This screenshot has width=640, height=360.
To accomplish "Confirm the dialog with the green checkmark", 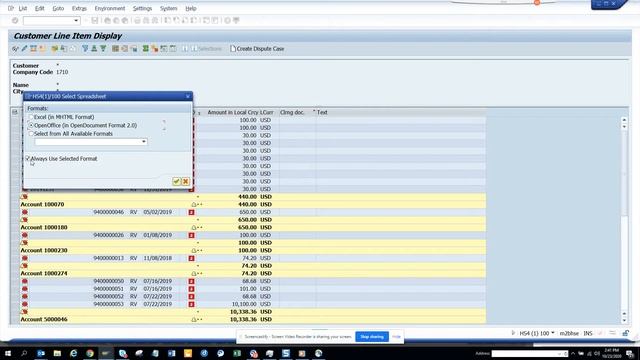I will tap(176, 181).
